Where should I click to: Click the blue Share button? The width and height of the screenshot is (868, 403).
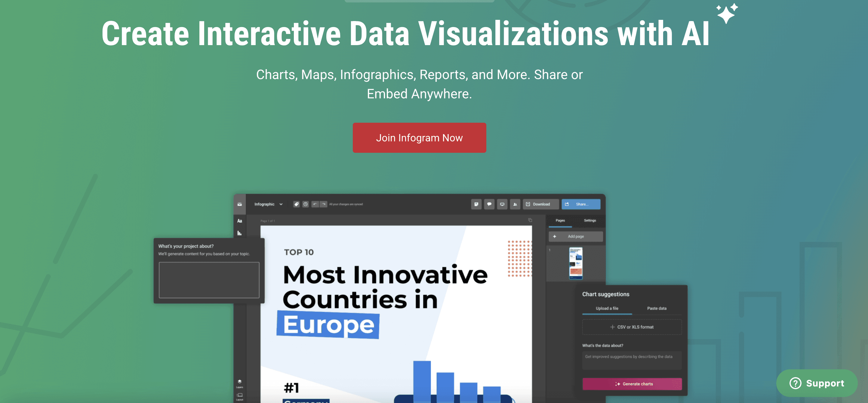point(581,204)
